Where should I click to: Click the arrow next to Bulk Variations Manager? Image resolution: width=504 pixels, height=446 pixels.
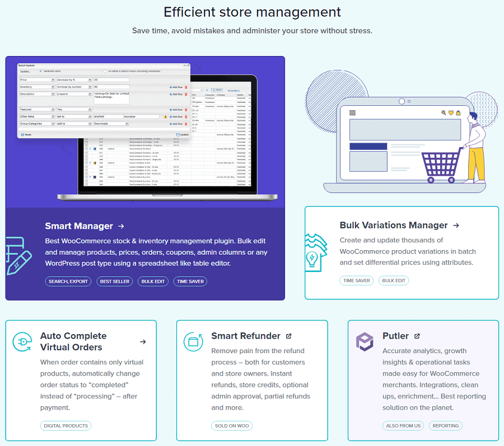pos(456,226)
